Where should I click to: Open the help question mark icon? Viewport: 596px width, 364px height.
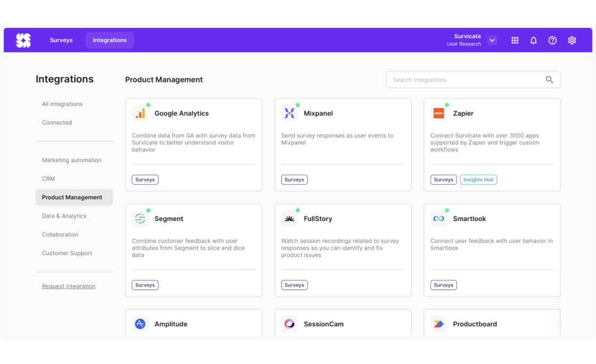point(552,40)
